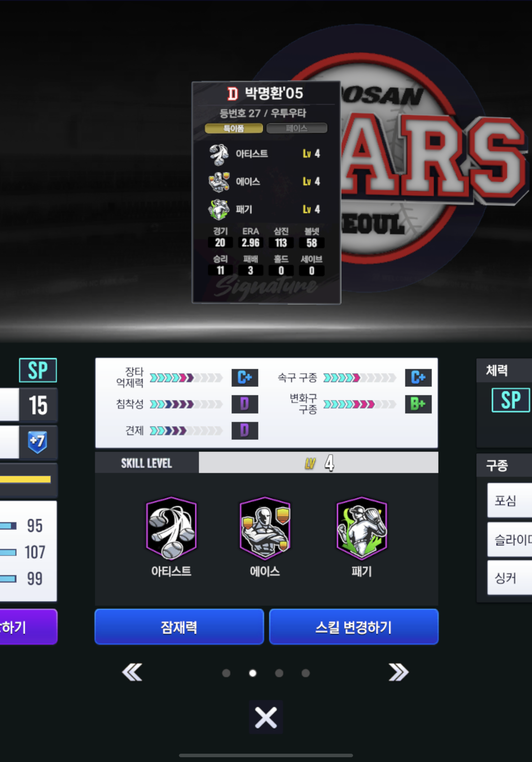Close the player detail with X
Screen dimensions: 532x762
(x=266, y=717)
